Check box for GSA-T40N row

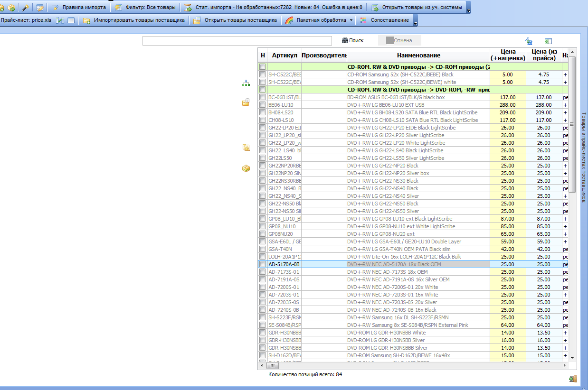[x=263, y=249]
